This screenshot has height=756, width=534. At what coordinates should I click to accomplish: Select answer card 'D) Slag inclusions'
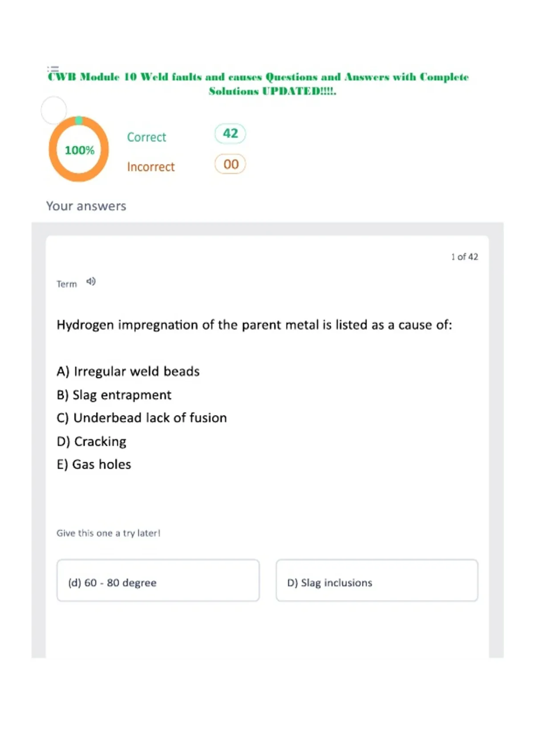point(377,580)
